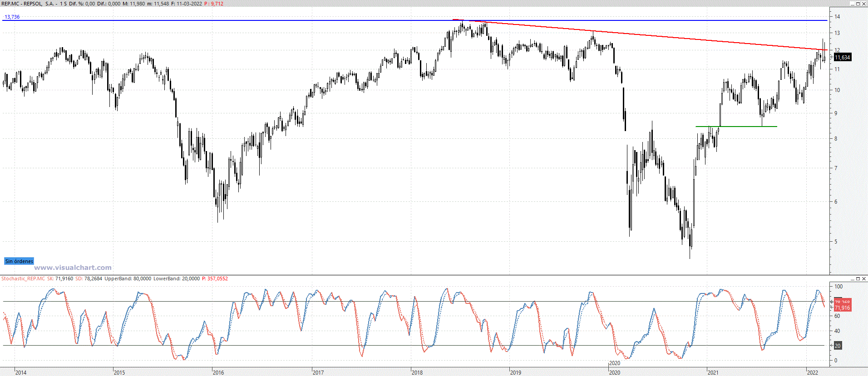This screenshot has width=868, height=376.
Task: Click the 2021 marker on time axis
Action: click(713, 372)
